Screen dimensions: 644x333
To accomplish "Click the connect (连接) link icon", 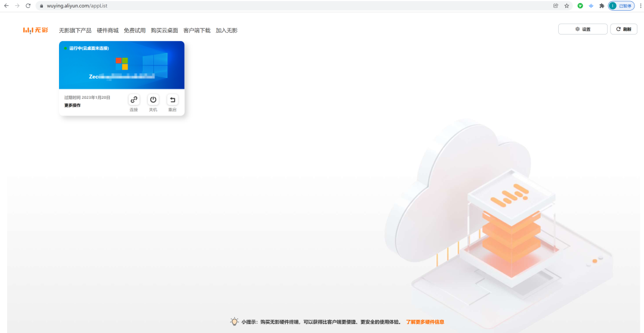I will [x=134, y=99].
